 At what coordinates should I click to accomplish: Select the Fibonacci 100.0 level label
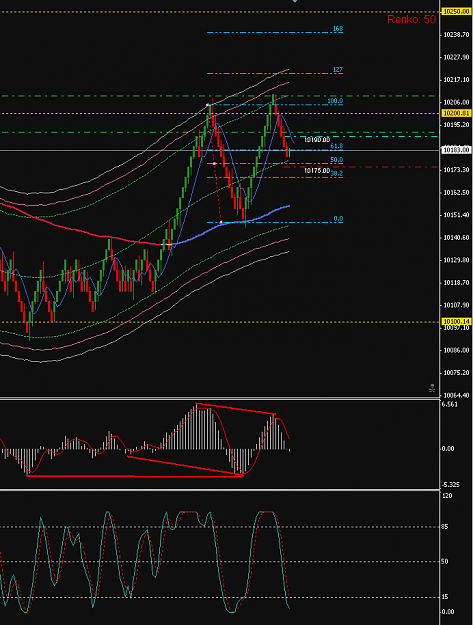coord(335,101)
